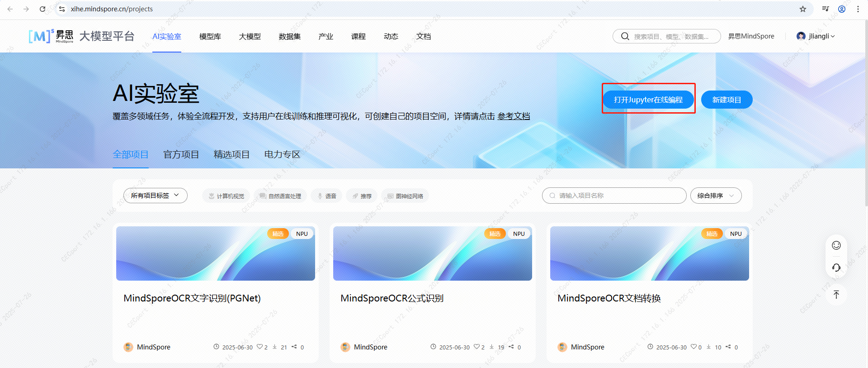
Task: Reload the page with refresh icon
Action: tap(42, 9)
